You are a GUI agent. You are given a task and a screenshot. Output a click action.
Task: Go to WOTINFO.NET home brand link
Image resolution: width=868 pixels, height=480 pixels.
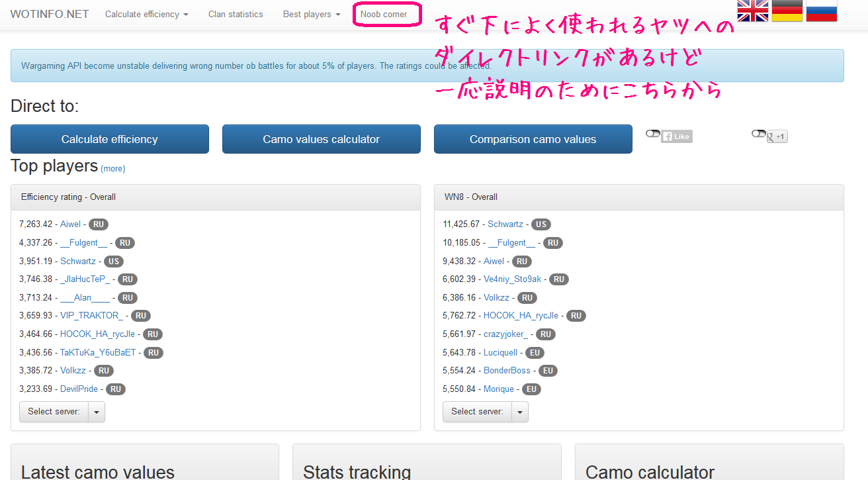coord(50,14)
